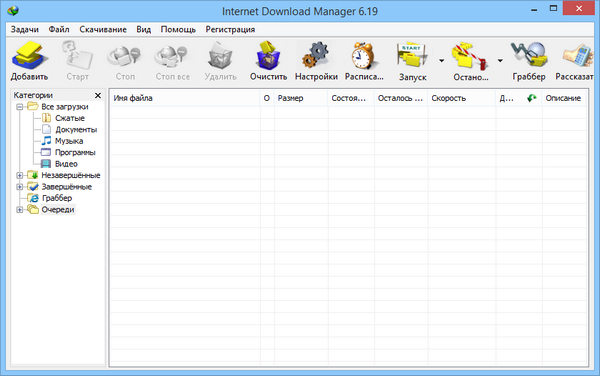
Task: Click the Документы category page icon
Action: click(46, 129)
